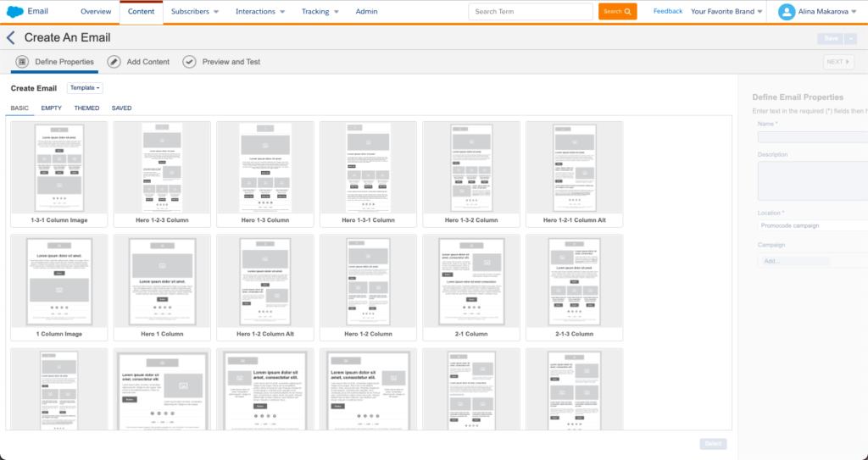Click the back arrow beside Create An Email

pyautogui.click(x=11, y=38)
